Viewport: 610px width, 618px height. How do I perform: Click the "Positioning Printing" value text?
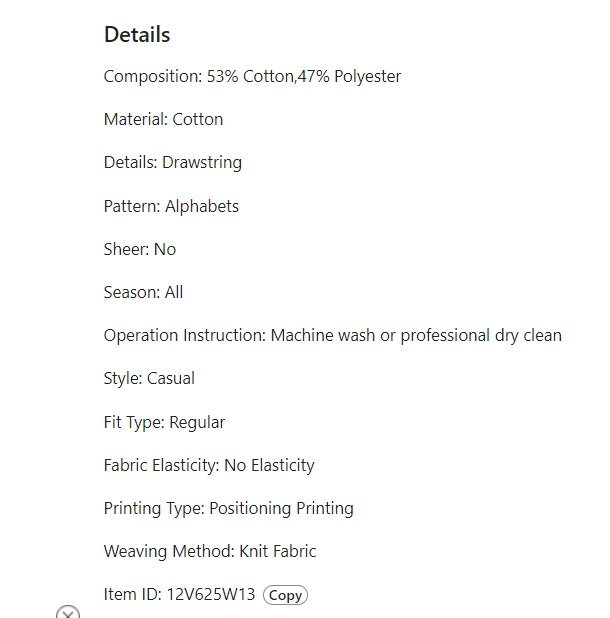[x=281, y=508]
